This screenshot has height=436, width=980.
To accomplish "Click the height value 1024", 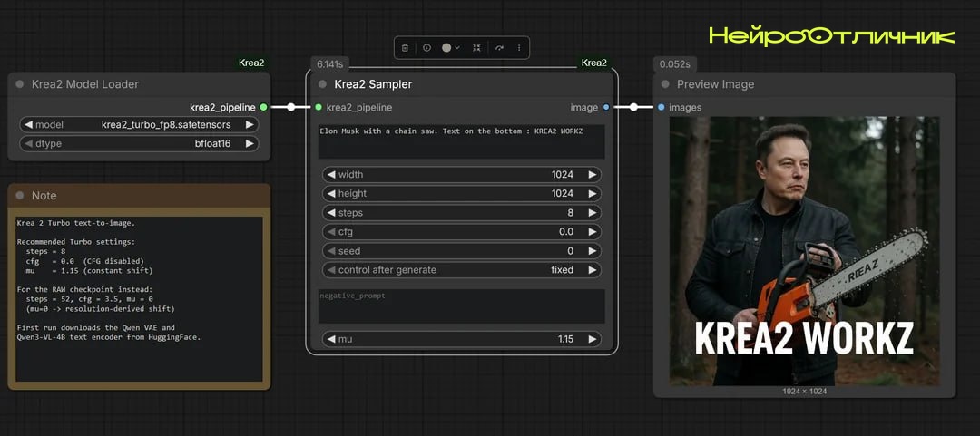I will tap(563, 194).
